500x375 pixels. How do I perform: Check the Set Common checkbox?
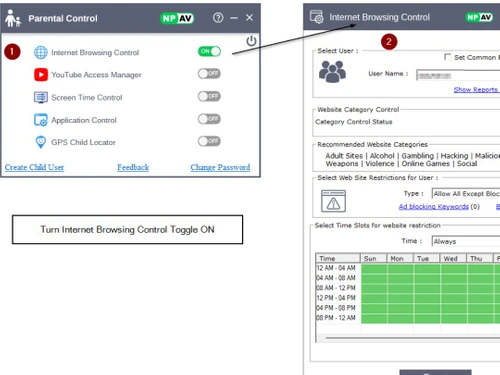[x=447, y=57]
